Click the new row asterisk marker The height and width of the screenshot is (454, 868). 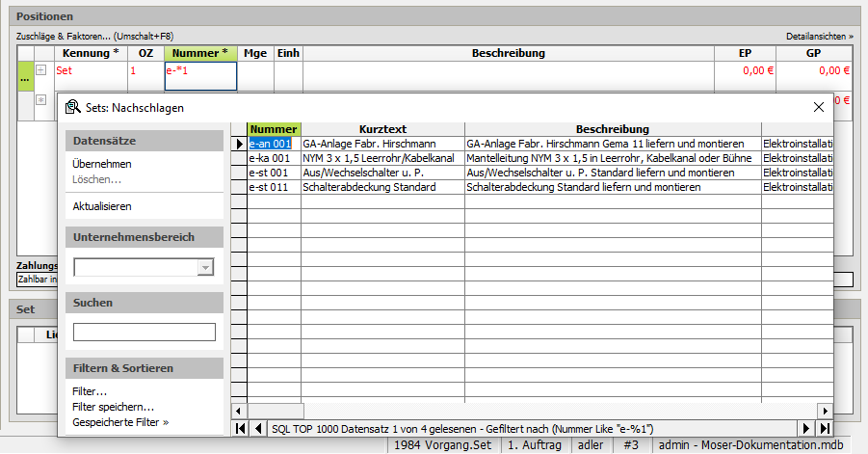pyautogui.click(x=40, y=99)
